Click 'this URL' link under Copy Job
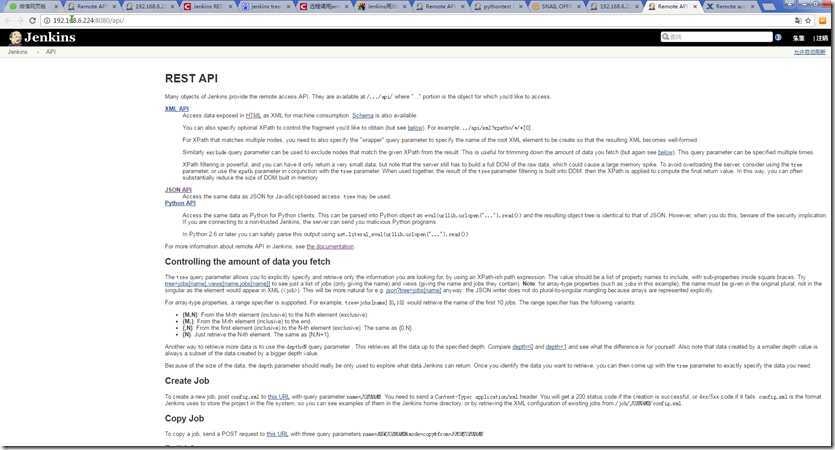 coord(277,434)
